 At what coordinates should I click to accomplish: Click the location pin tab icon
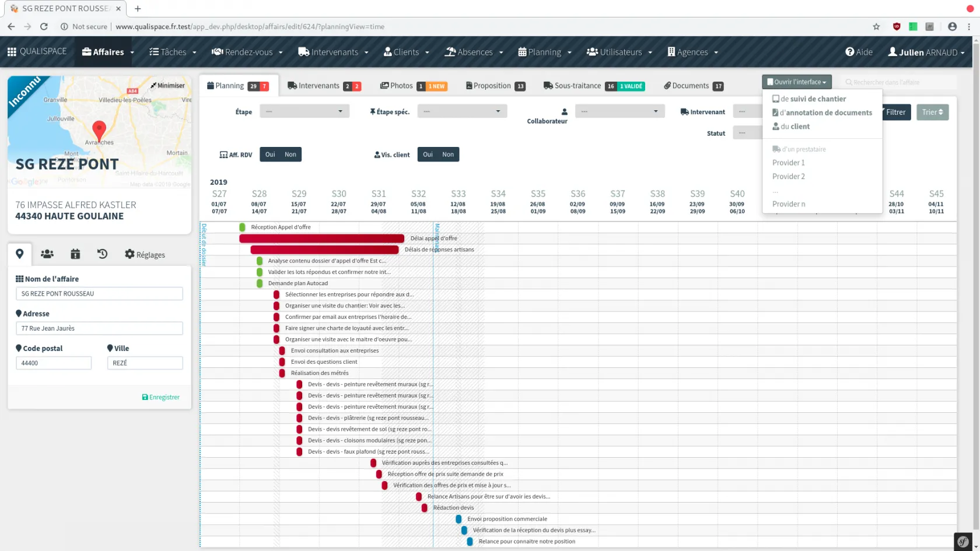[19, 254]
